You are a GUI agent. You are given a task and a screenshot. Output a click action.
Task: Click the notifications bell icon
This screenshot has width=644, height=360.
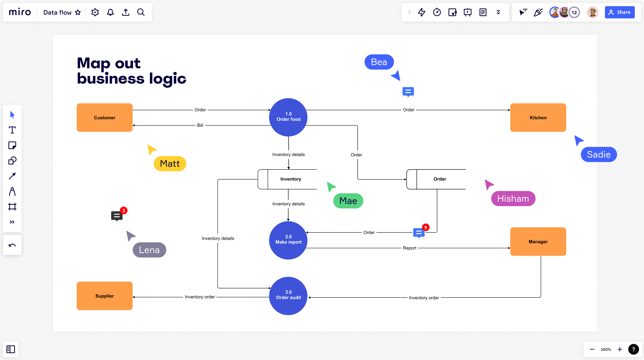pyautogui.click(x=110, y=12)
